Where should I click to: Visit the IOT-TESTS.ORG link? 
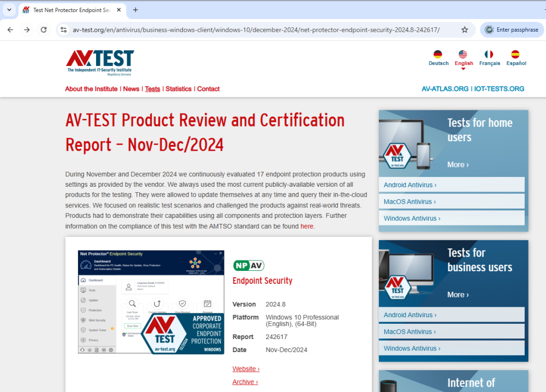tap(499, 89)
